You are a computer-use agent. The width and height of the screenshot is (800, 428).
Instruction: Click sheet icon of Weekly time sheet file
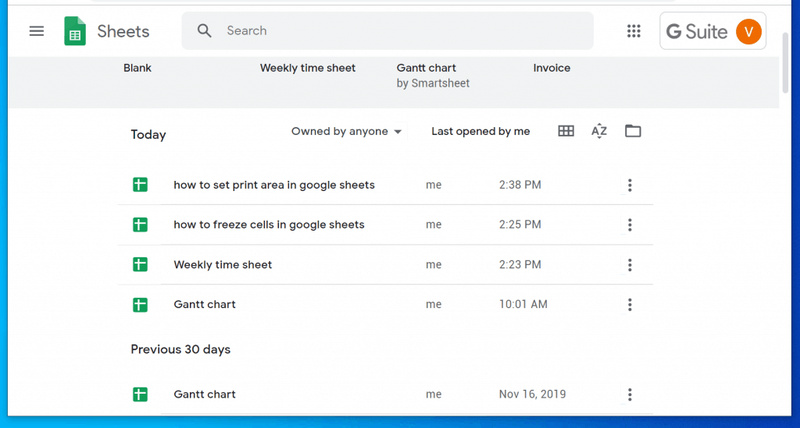[x=140, y=264]
